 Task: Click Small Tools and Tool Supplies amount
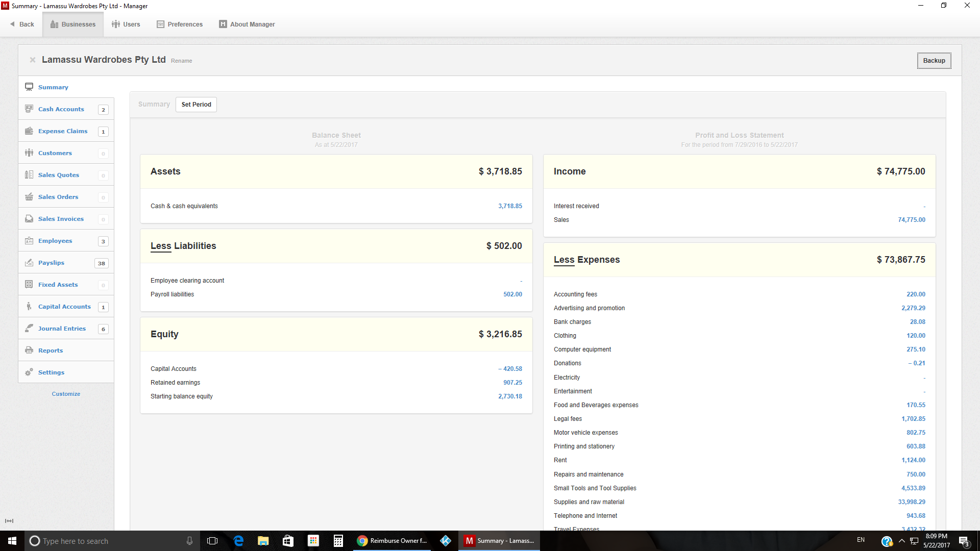click(913, 488)
